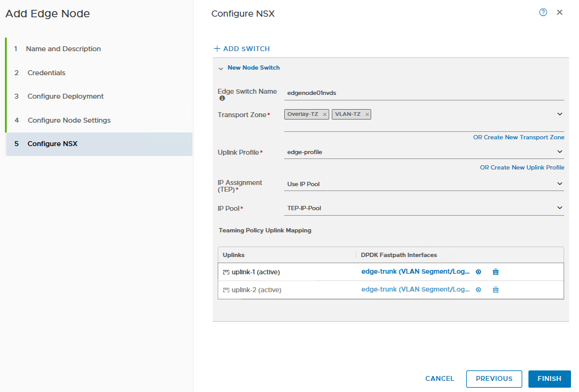Select the Credentials wizard step

[x=46, y=73]
